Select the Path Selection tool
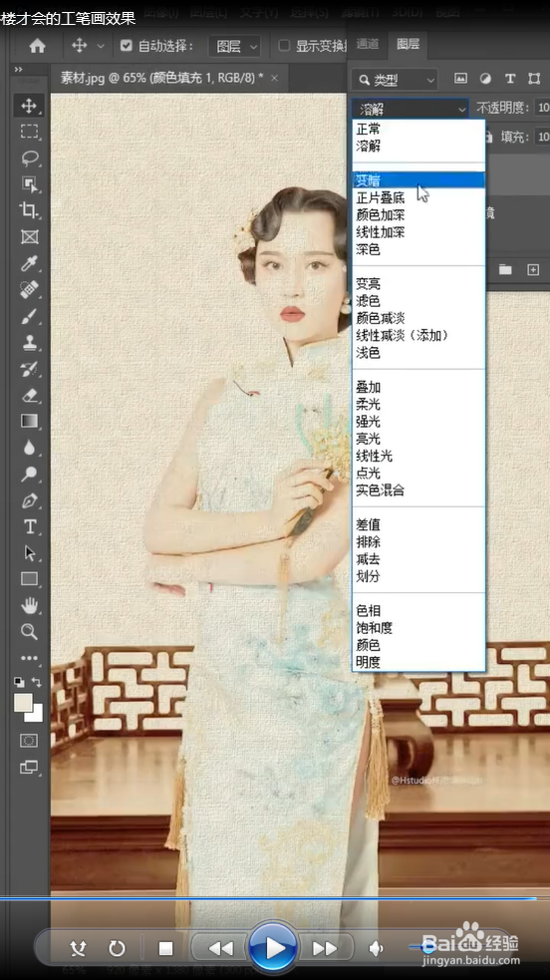Screen dimensions: 550x980 (x=29, y=553)
